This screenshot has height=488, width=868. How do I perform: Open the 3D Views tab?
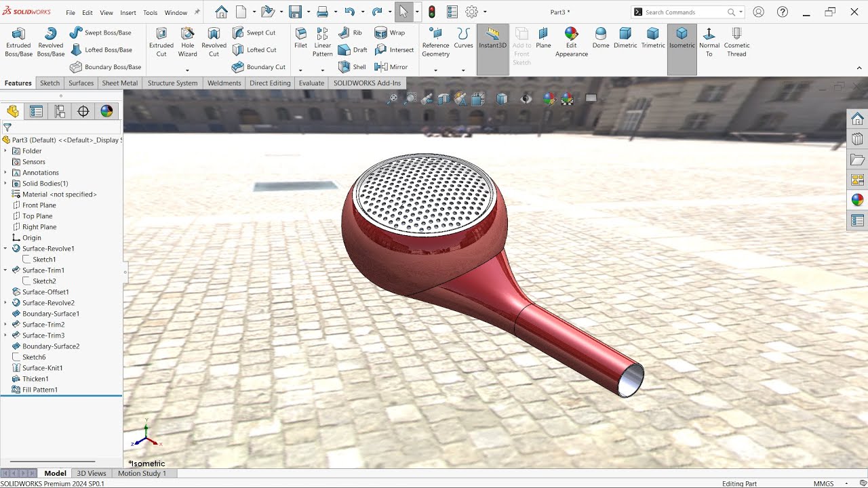coord(91,473)
